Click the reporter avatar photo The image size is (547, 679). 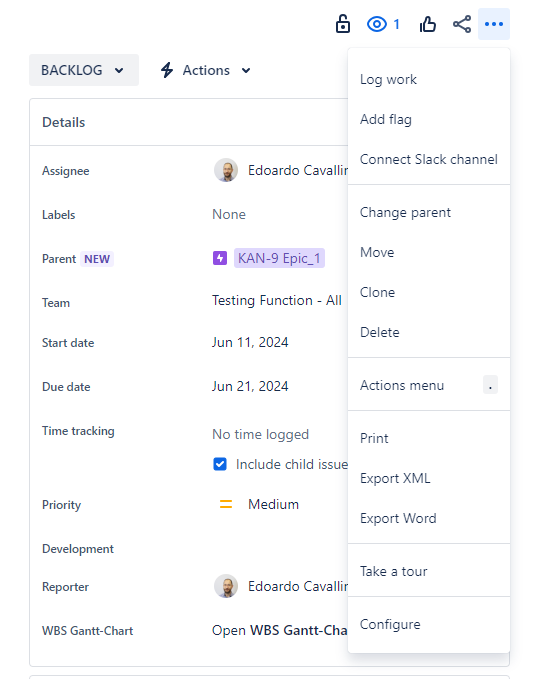(x=226, y=586)
